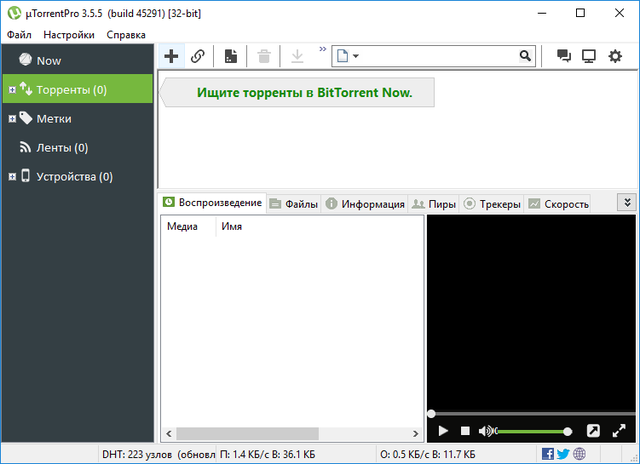The image size is (640, 464).
Task: Click the remote access monitor icon
Action: click(x=589, y=56)
